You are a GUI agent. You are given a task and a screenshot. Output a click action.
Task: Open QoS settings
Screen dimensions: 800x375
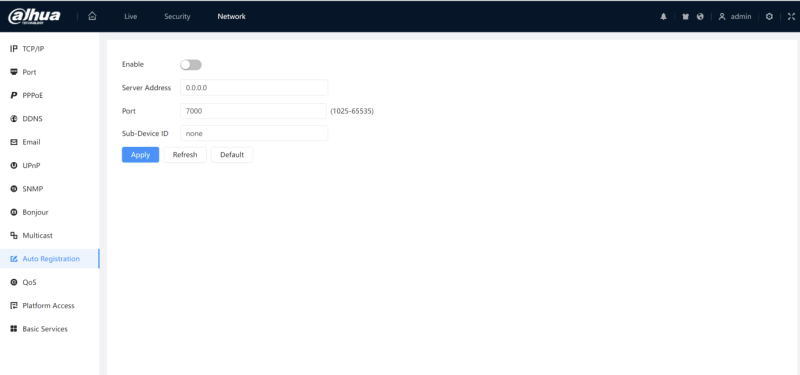point(49,282)
